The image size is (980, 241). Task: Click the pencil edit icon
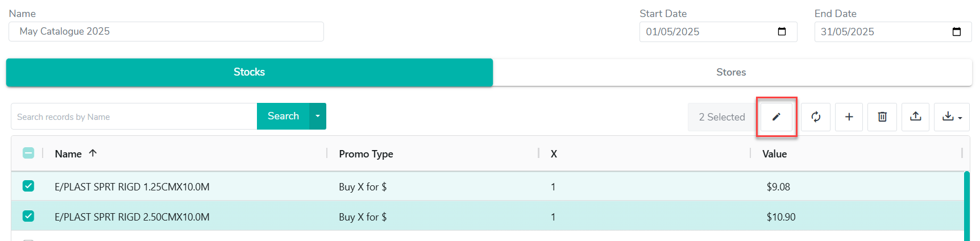pyautogui.click(x=776, y=117)
